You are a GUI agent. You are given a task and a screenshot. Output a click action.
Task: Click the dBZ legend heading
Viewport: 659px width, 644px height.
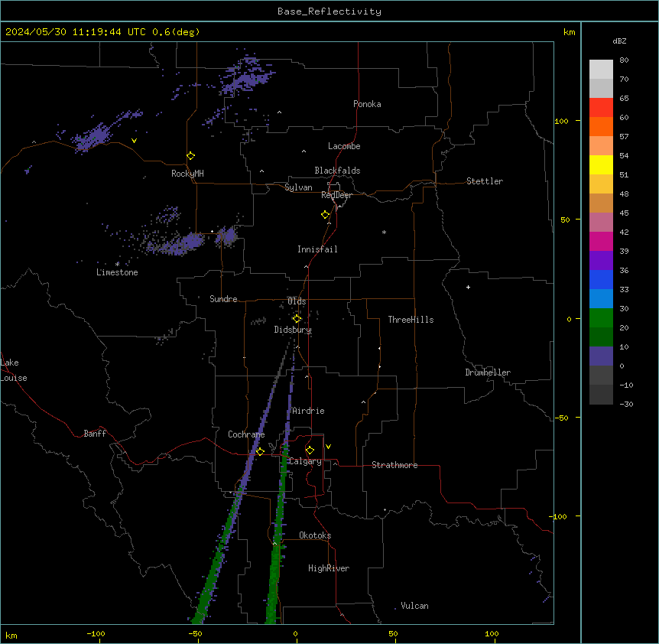click(619, 41)
